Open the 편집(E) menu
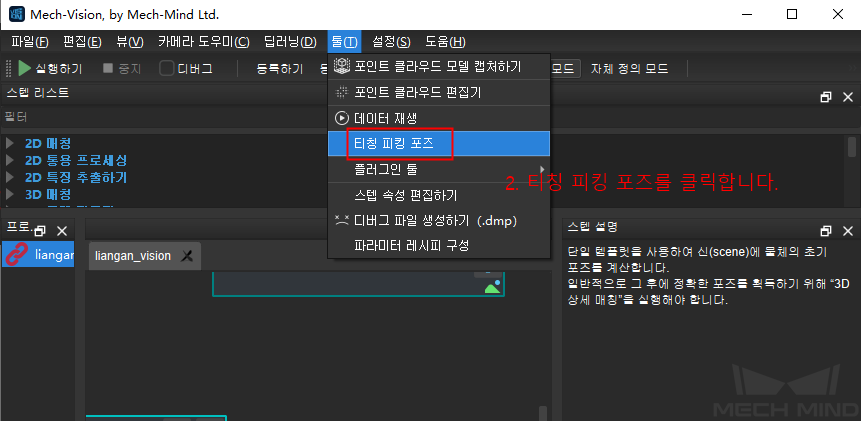 coord(82,42)
